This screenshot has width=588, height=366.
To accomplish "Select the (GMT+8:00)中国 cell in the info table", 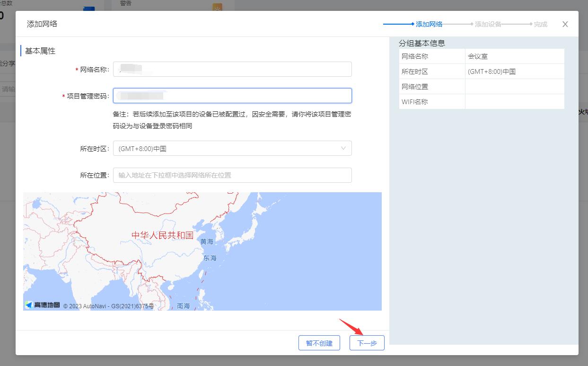I will (x=491, y=71).
